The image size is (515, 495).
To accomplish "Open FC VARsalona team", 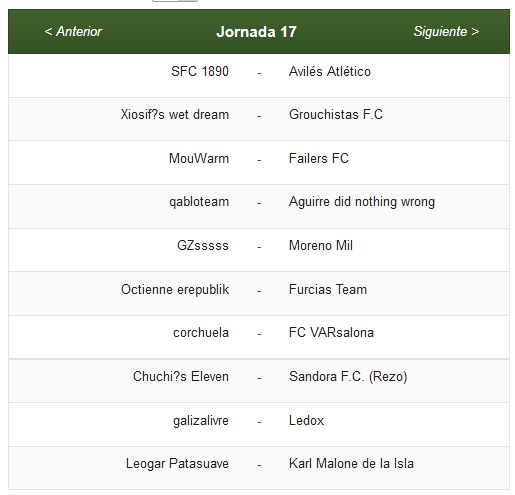I will [331, 333].
